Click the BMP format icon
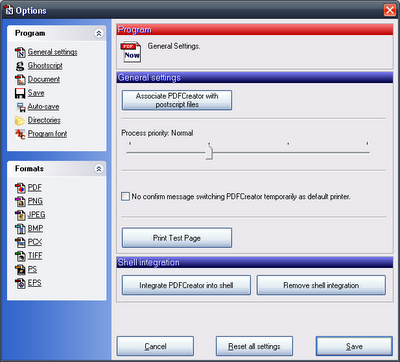The width and height of the screenshot is (400, 362). pos(20,229)
